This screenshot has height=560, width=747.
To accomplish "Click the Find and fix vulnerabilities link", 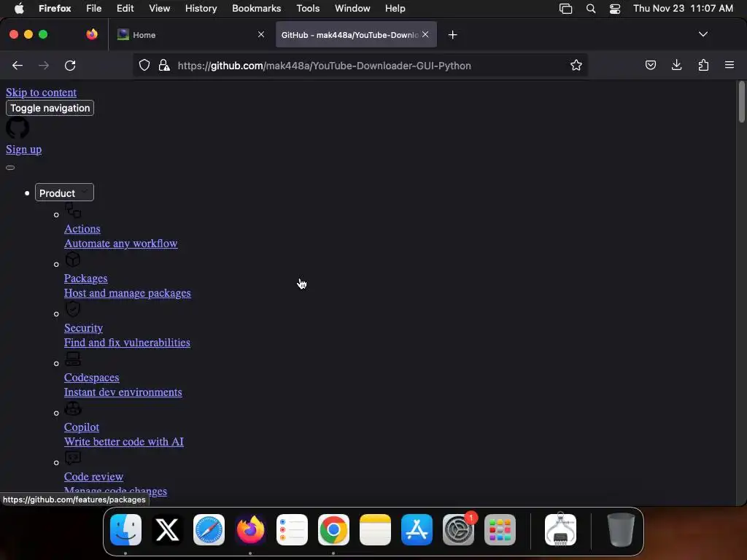I will [x=127, y=343].
